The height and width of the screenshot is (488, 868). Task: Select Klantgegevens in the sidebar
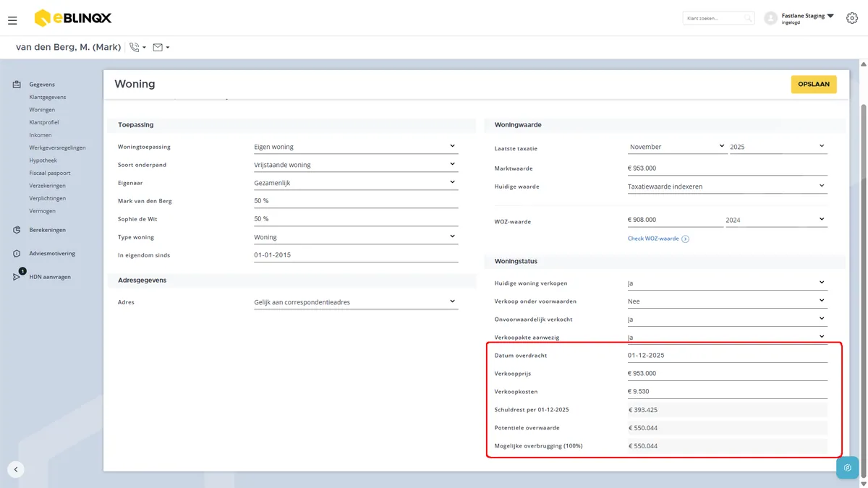tap(48, 97)
